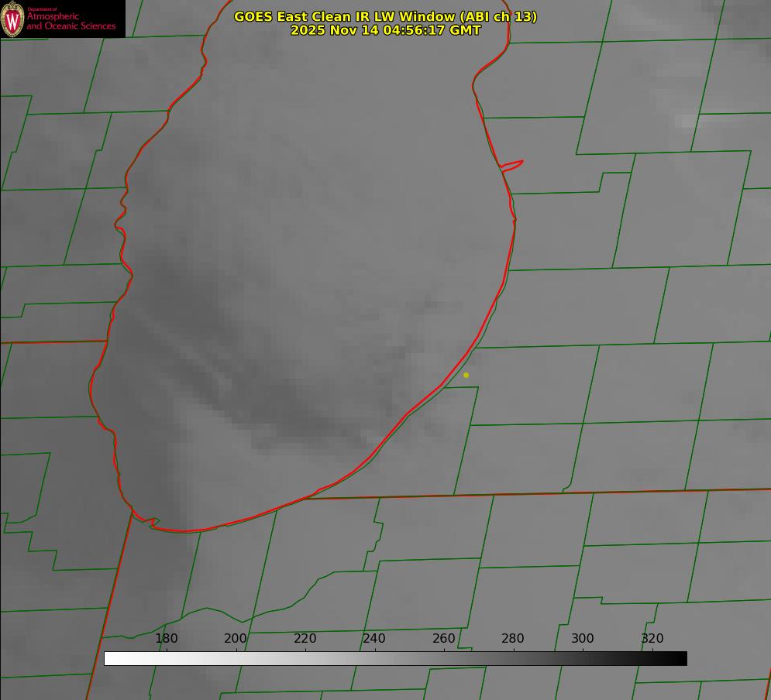This screenshot has height=700, width=771.
Task: Click the yellow dot marker near the lake shore
Action: 466,375
